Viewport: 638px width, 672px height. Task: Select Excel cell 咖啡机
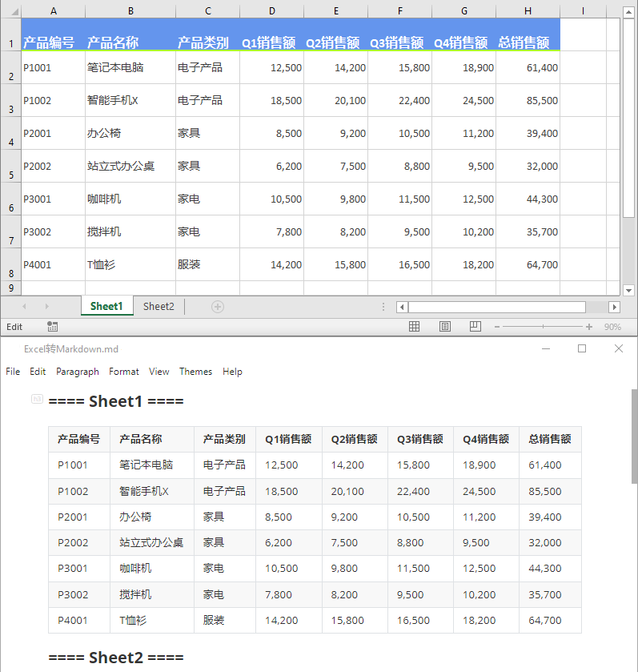(130, 199)
